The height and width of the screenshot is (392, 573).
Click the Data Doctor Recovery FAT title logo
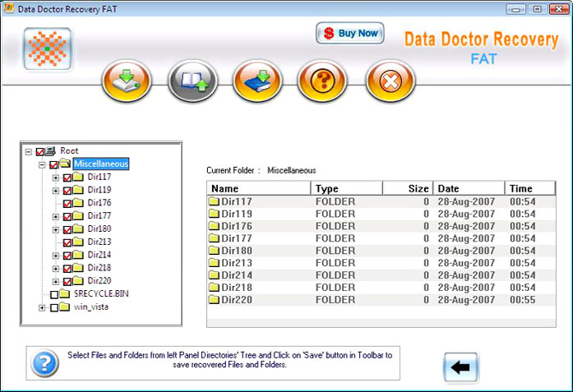click(x=481, y=48)
